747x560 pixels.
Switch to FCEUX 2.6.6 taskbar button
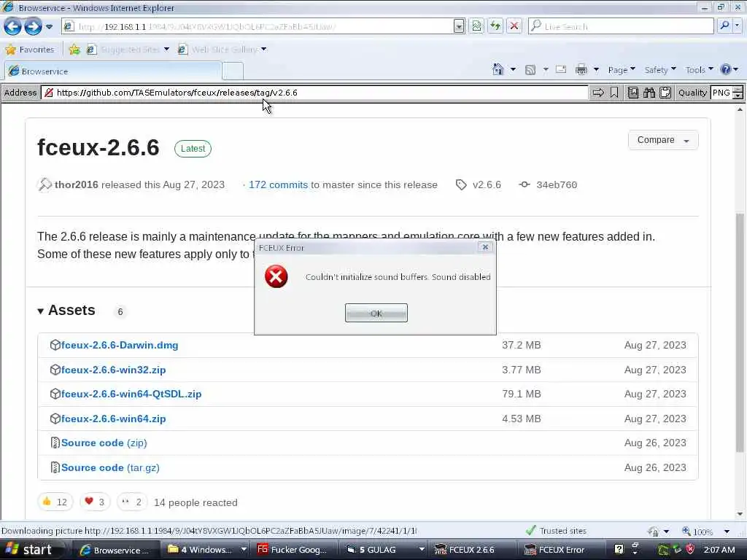click(471, 550)
